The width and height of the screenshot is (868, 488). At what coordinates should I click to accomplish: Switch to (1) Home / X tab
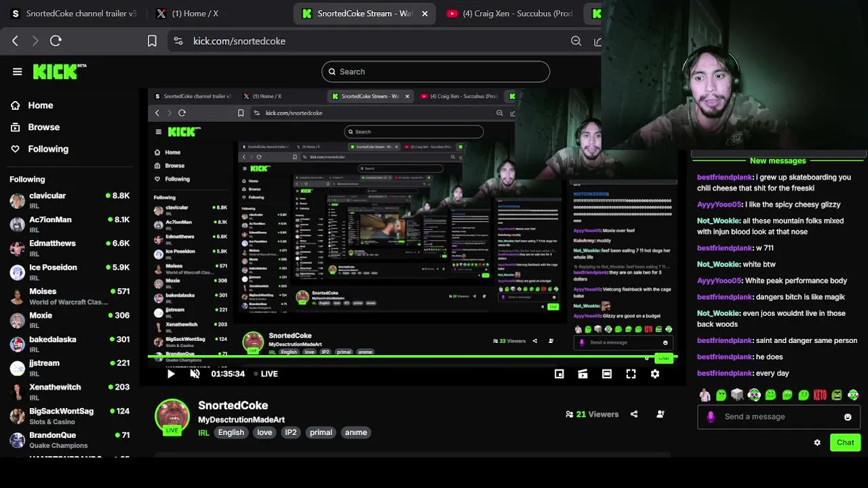click(x=187, y=13)
